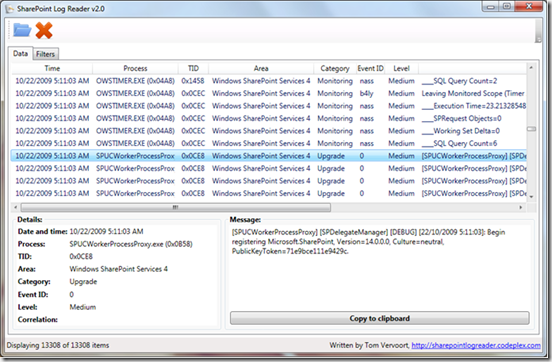
Task: Sort by the Level column header
Action: 401,68
